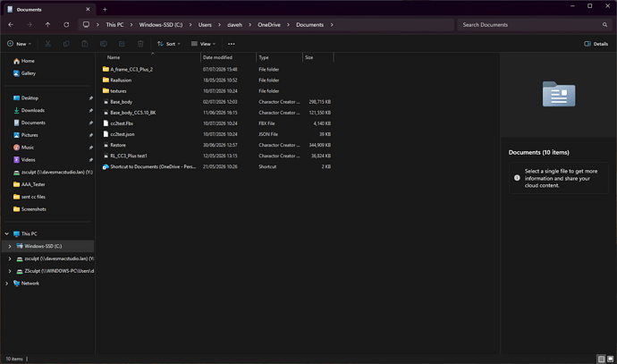Go to Windows-SSD (C:) breadcrumb
Screen dimensions: 617x364
tap(161, 25)
